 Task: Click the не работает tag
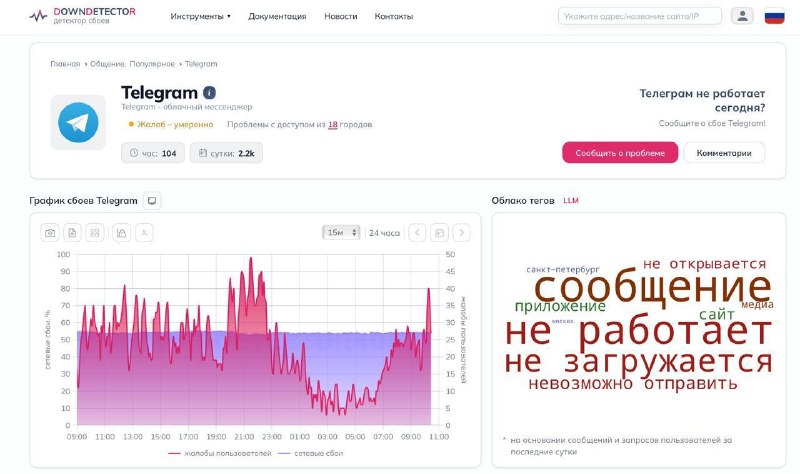coord(638,331)
